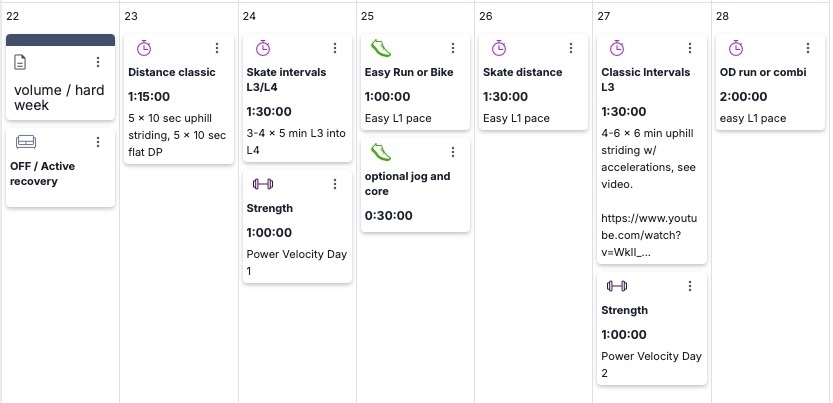This screenshot has width=833, height=403.
Task: Click the note icon on volume / hard week
Action: (21, 63)
